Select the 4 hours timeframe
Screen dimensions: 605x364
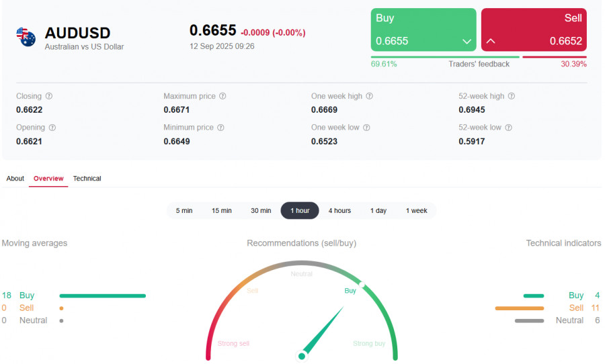point(339,210)
